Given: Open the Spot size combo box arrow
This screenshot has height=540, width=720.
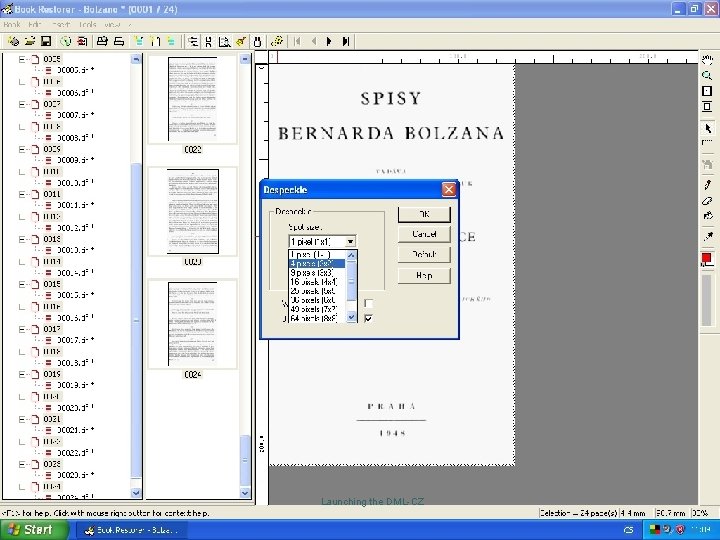Looking at the screenshot, I should click(x=350, y=242).
